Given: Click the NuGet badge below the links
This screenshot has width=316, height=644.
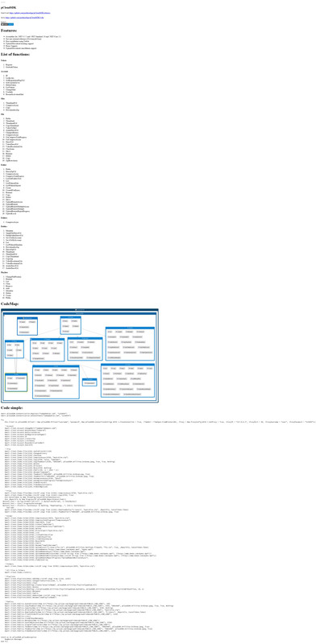Looking at the screenshot, I should (x=7, y=24).
